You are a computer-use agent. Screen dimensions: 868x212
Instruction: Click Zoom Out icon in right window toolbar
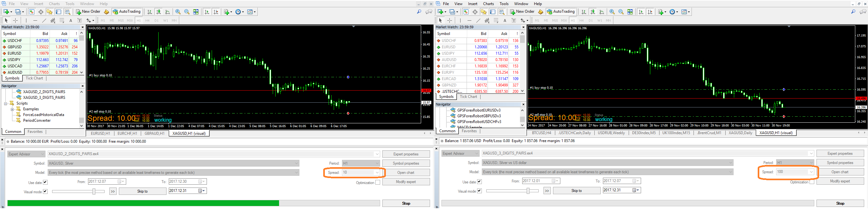click(621, 12)
